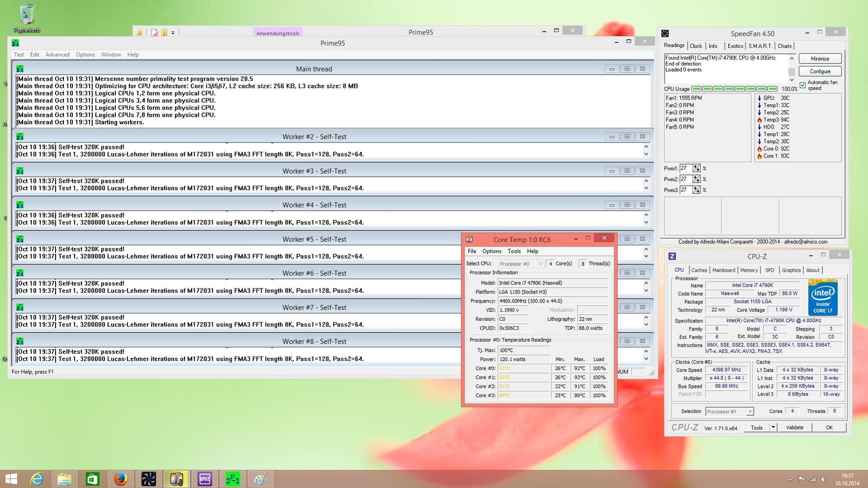Select the Anwendungstools ribbon tab in Explorer
Viewport: 868px width, 488px height.
[278, 33]
